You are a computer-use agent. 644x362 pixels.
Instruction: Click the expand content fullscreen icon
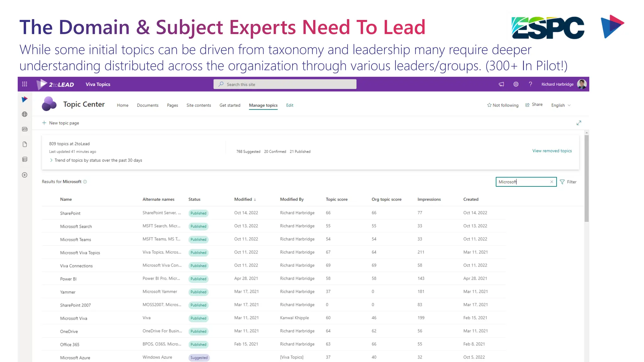pos(579,123)
